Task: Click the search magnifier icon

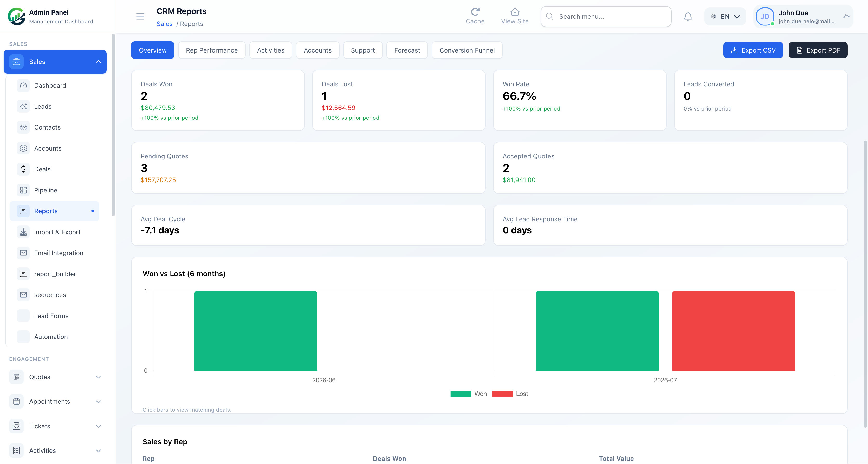Action: (549, 16)
